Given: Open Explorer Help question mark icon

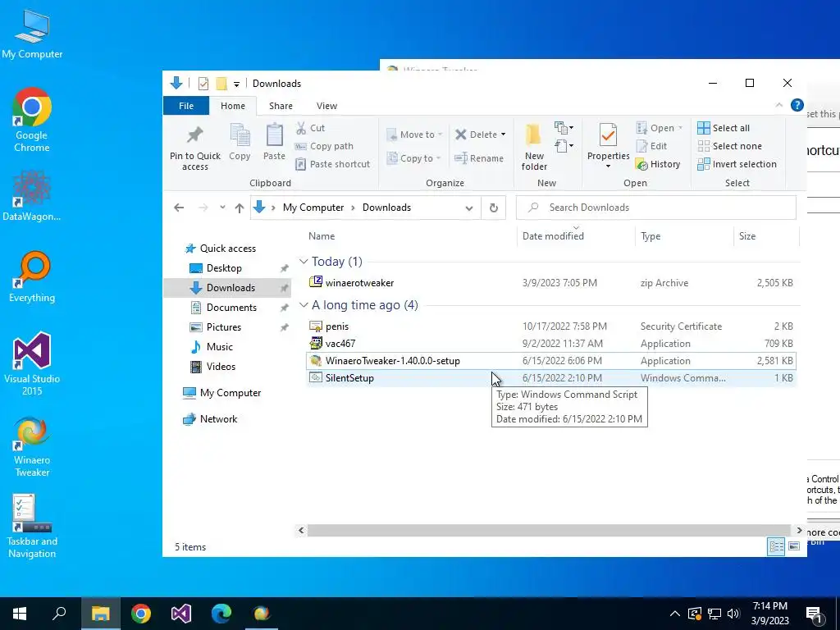Looking at the screenshot, I should tap(797, 105).
